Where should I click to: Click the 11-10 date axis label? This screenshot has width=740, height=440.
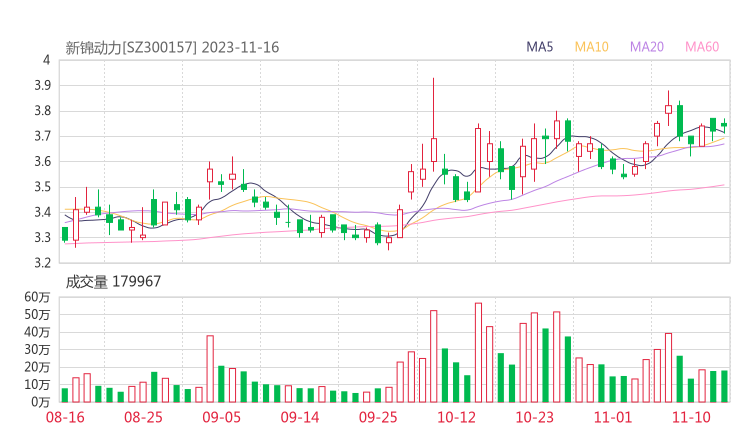pos(691,417)
